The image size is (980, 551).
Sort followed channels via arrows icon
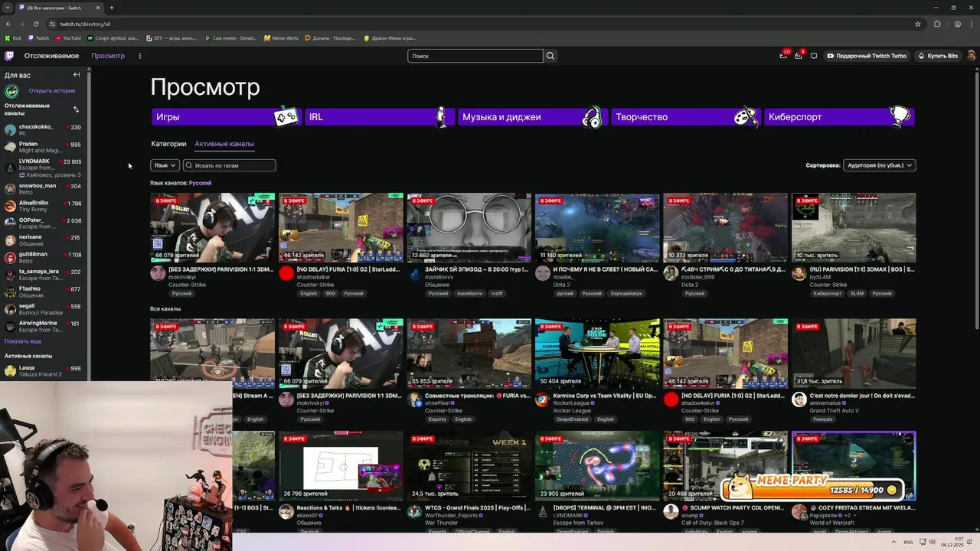pyautogui.click(x=76, y=109)
